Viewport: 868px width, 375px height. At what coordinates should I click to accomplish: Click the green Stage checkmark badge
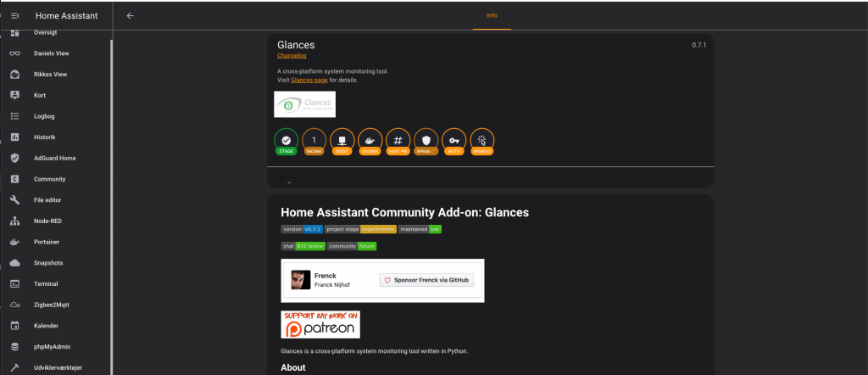pos(287,142)
